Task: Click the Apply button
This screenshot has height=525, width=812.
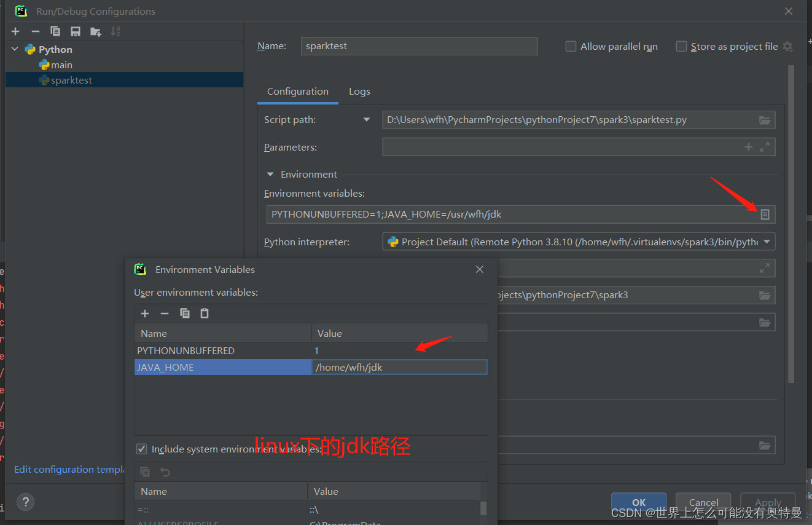Action: 768,502
